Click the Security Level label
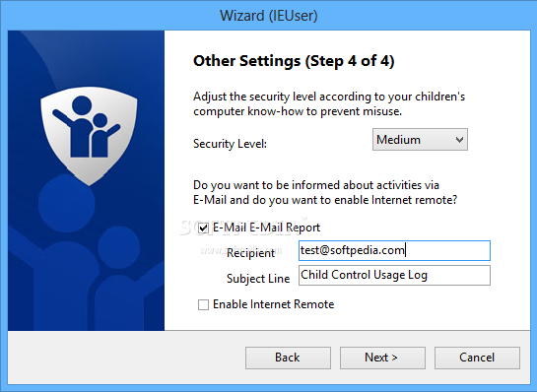This screenshot has width=537, height=392. tap(230, 144)
